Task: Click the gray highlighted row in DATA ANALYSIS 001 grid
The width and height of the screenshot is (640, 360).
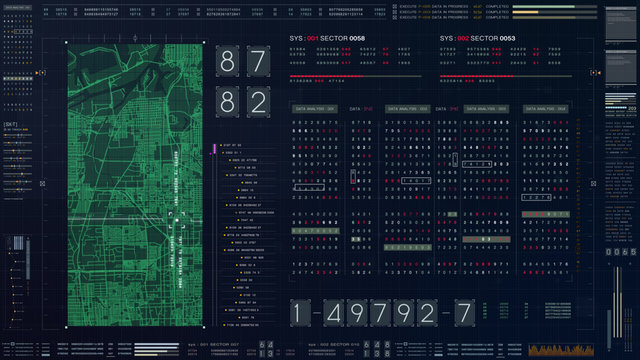Action: pyautogui.click(x=315, y=231)
